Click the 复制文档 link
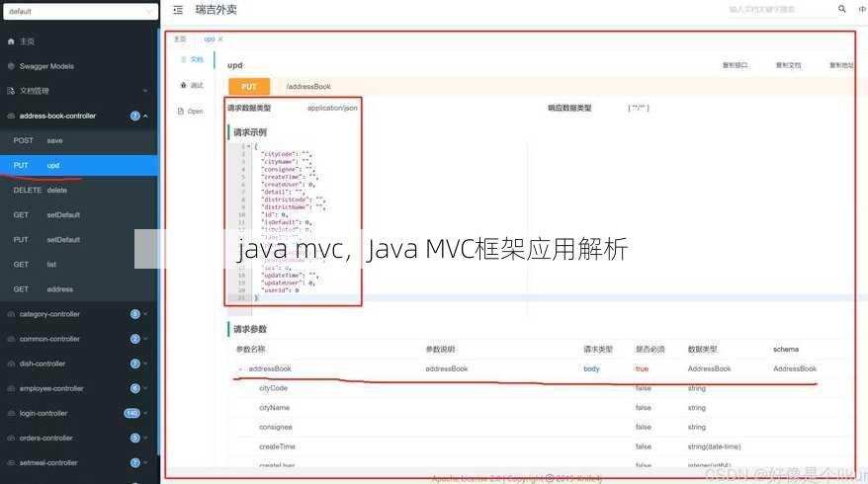868x484 pixels. click(x=788, y=65)
